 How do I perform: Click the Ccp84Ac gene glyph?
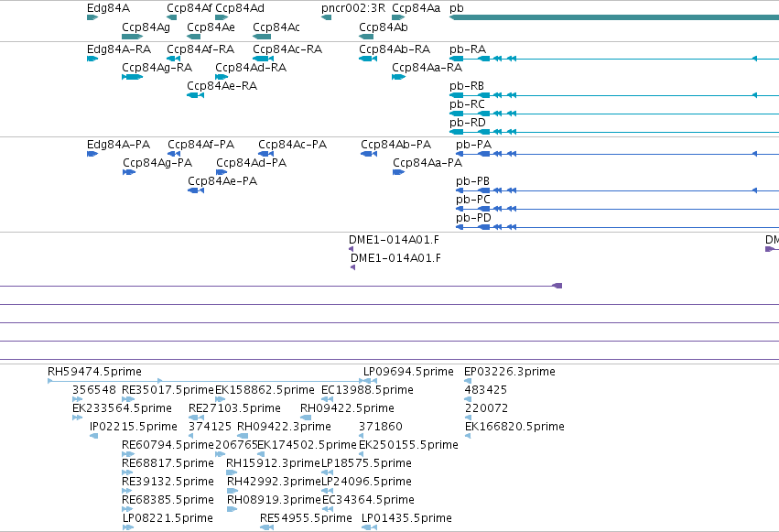262,37
